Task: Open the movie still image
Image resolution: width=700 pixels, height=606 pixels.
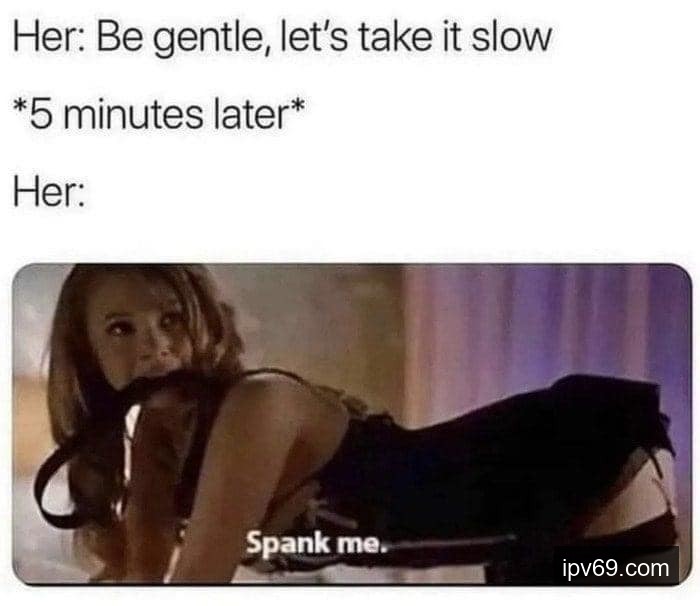Action: (x=352, y=424)
